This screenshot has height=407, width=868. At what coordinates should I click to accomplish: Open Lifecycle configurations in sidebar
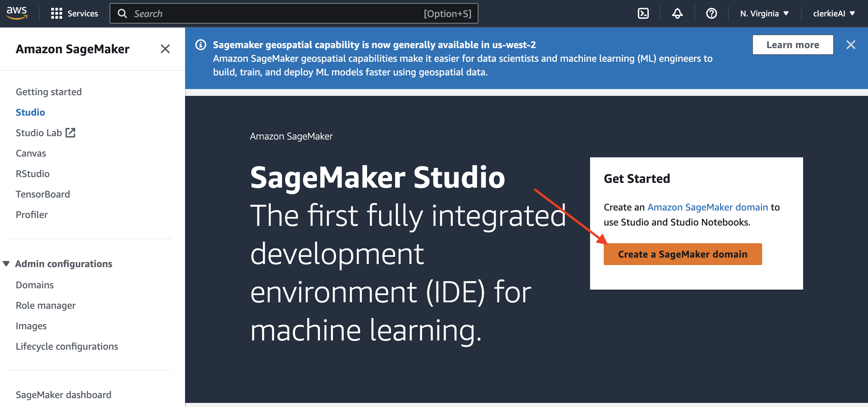pos(67,346)
